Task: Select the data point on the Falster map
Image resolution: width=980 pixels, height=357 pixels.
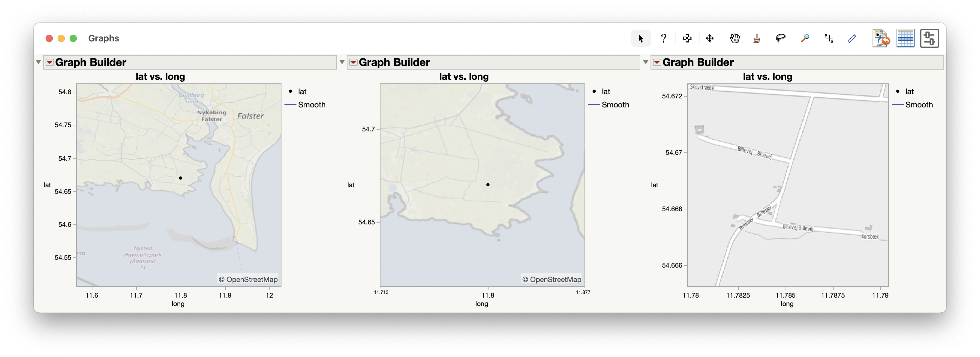Action: point(180,178)
